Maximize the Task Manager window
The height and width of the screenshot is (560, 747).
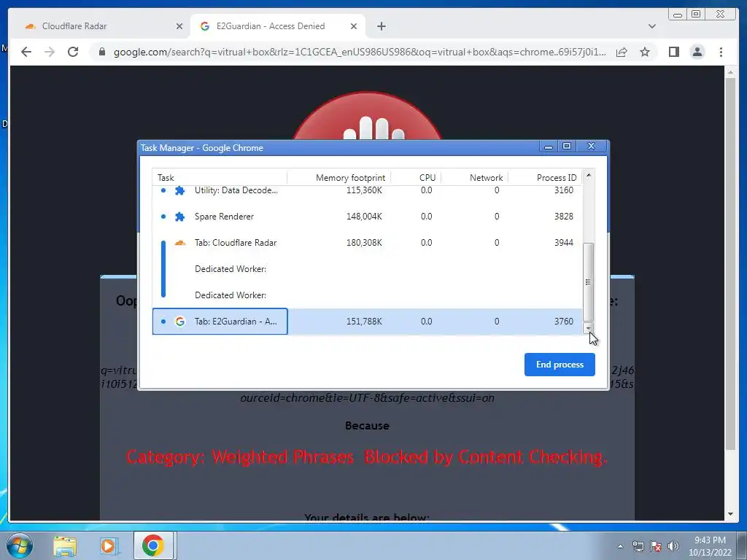point(566,146)
